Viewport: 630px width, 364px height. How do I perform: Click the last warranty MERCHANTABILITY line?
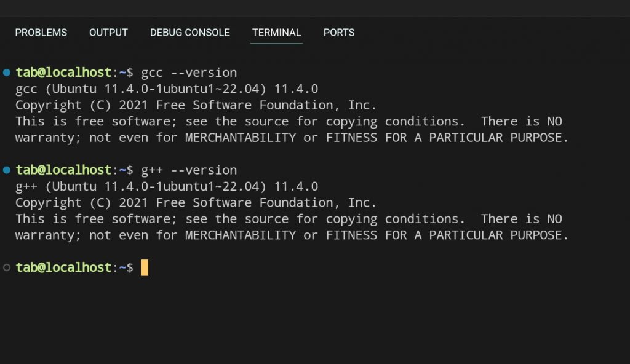pyautogui.click(x=292, y=235)
